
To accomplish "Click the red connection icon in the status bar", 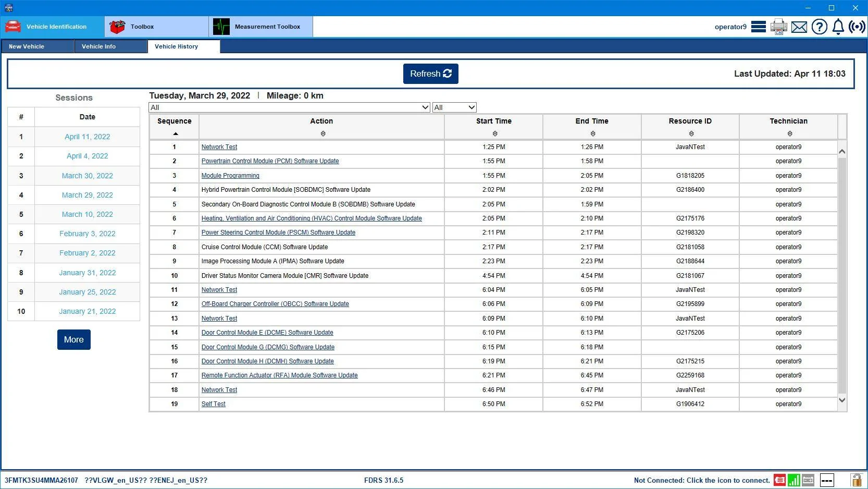I will 779,480.
